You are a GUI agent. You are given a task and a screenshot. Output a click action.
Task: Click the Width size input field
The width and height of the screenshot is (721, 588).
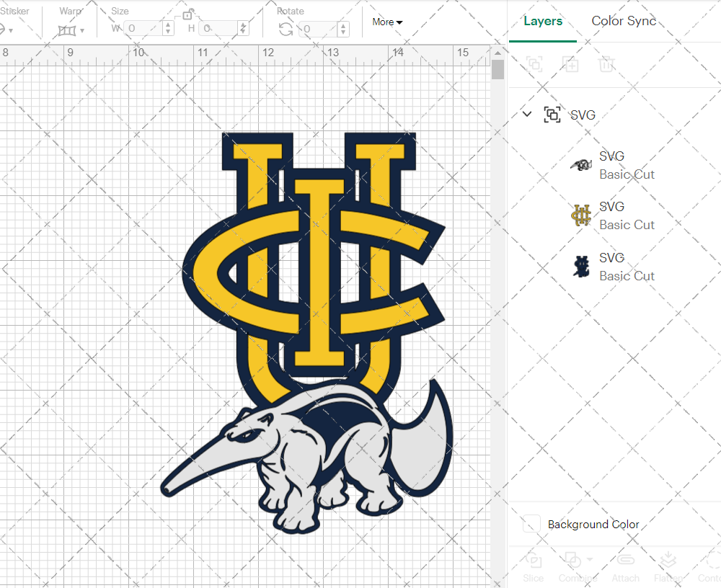143,29
